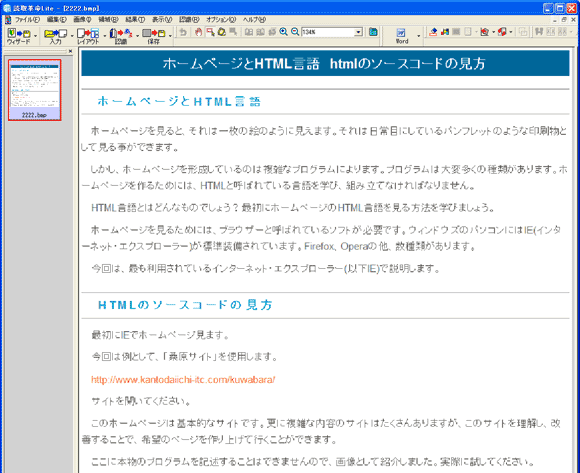This screenshot has width=580, height=473.
Task: Open the オプション(O) menu
Action: (x=221, y=20)
